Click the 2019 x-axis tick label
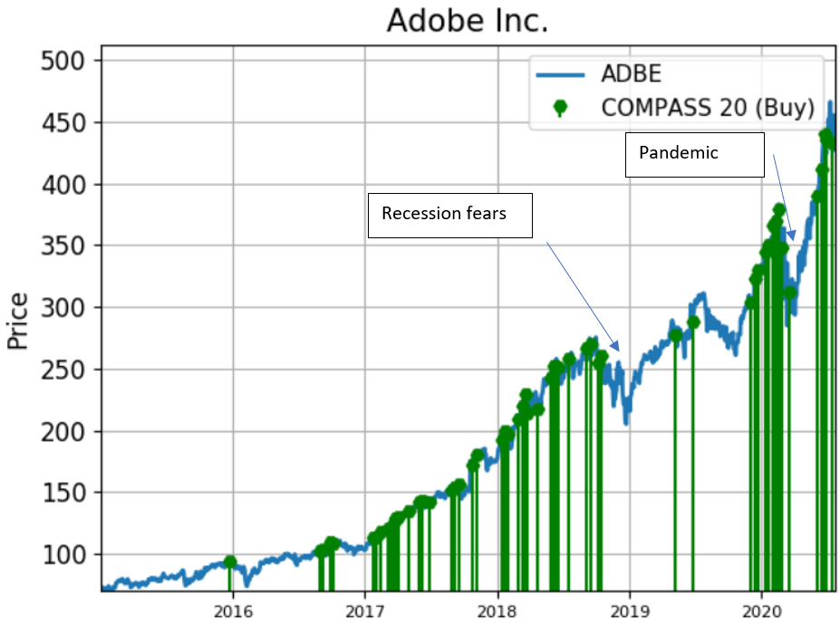 [x=629, y=611]
